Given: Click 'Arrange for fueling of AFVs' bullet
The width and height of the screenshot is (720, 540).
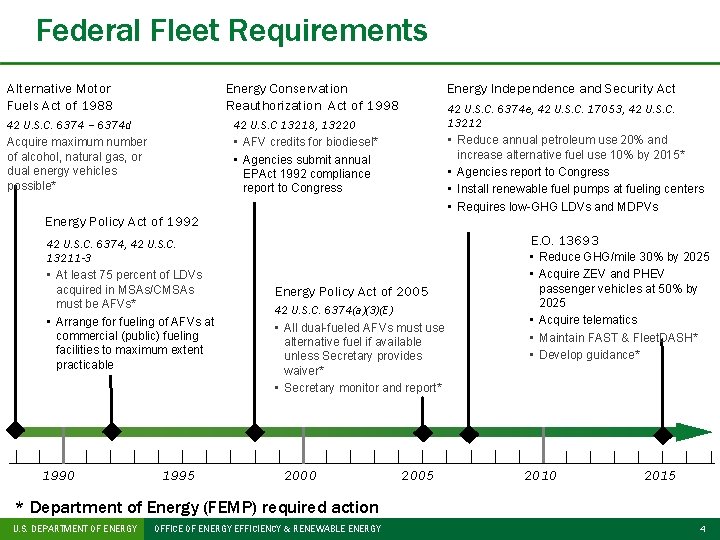Looking at the screenshot, I should [130, 343].
